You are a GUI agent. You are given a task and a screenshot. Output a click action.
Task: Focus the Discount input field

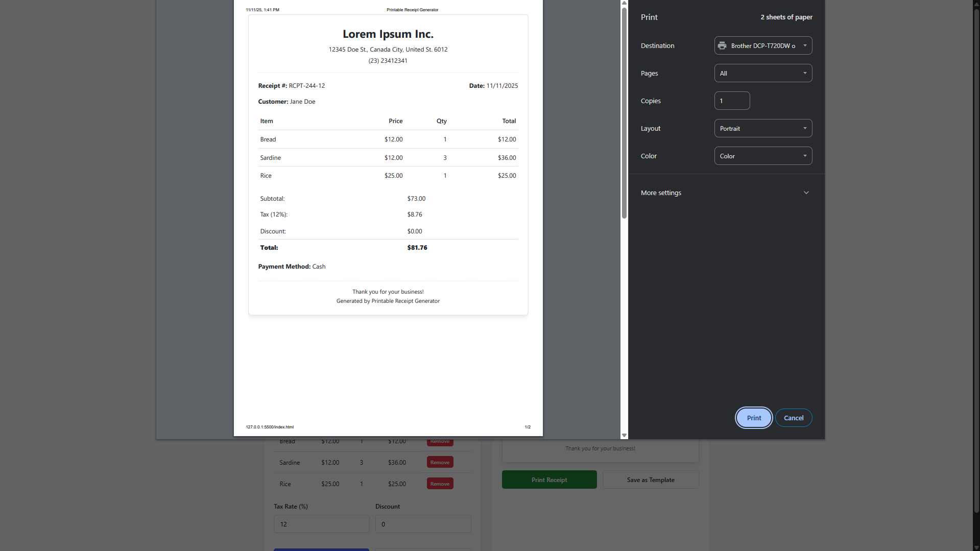pos(423,524)
